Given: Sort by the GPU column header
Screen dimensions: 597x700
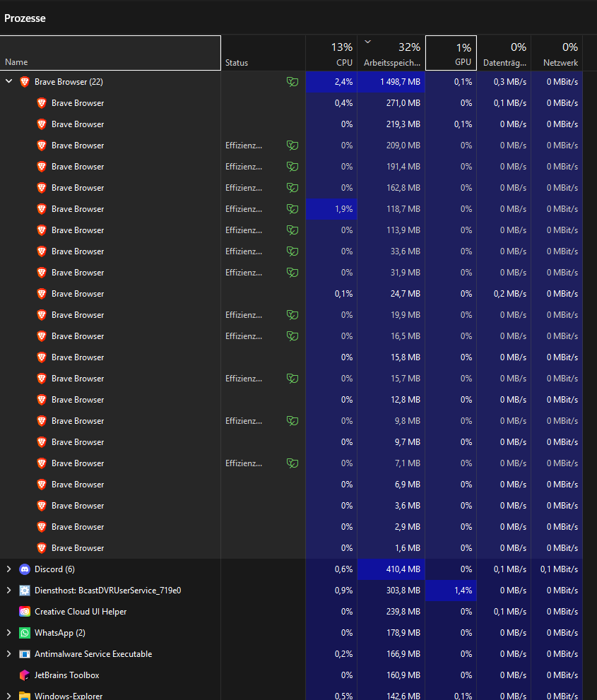Looking at the screenshot, I should pyautogui.click(x=451, y=53).
